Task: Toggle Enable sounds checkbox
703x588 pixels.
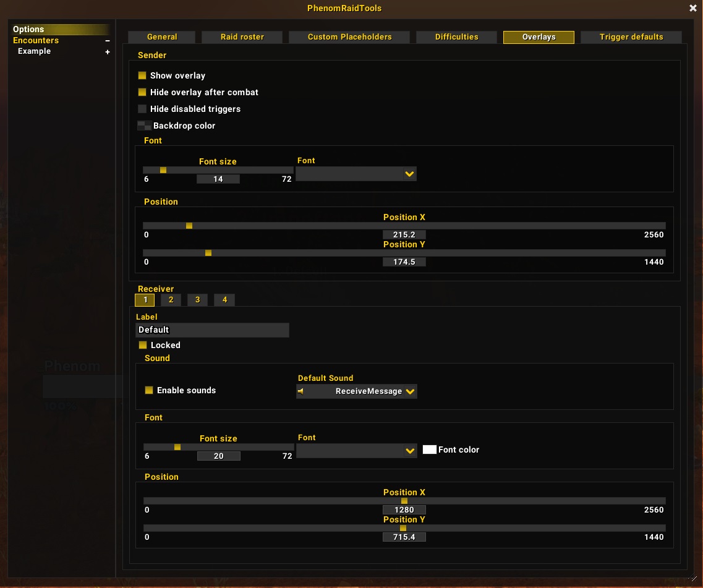Action: 149,390
